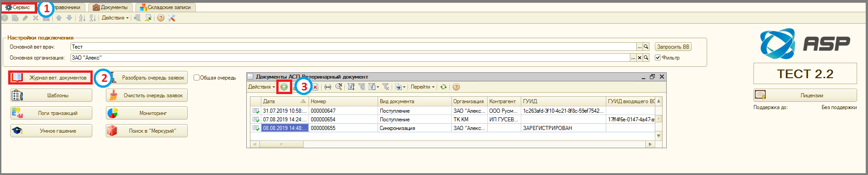Click Очистить очередь заявок

(x=147, y=95)
